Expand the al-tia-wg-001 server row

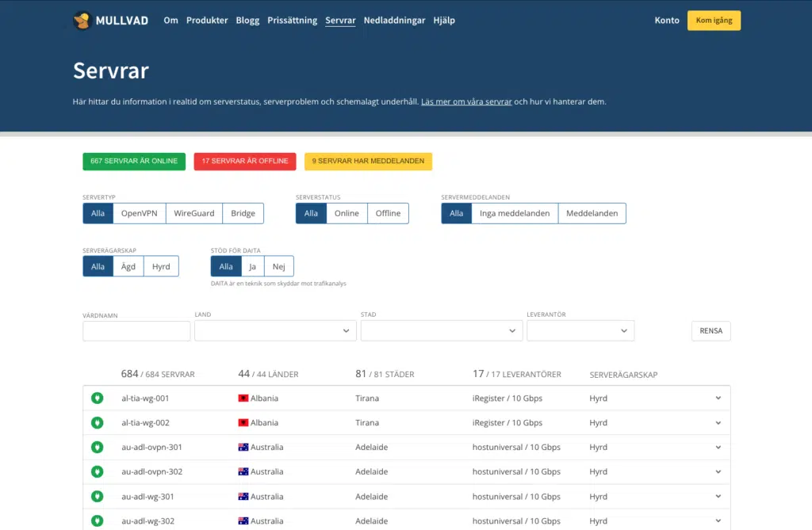pyautogui.click(x=718, y=398)
